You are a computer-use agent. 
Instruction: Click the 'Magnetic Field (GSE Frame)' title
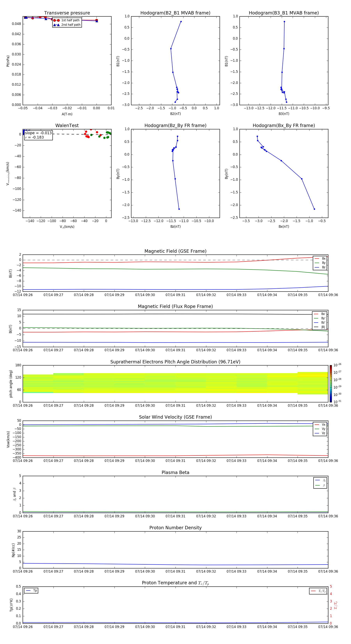(x=175, y=251)
